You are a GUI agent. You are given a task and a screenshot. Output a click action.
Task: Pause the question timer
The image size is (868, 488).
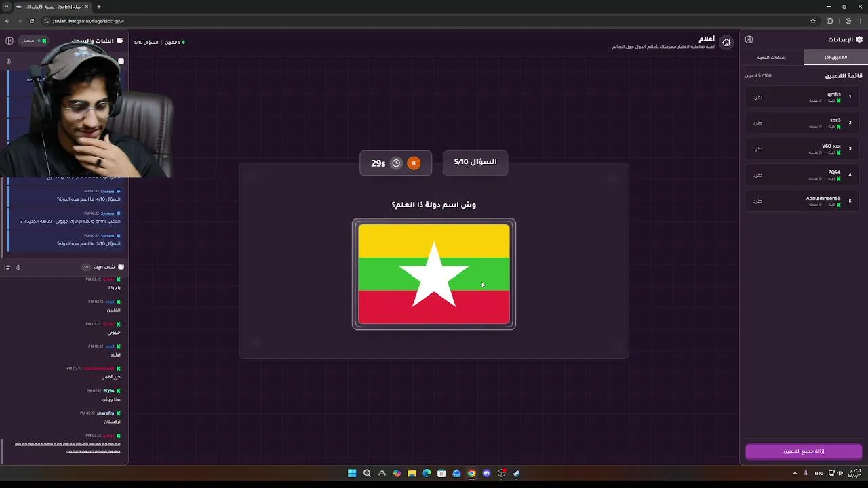click(414, 163)
